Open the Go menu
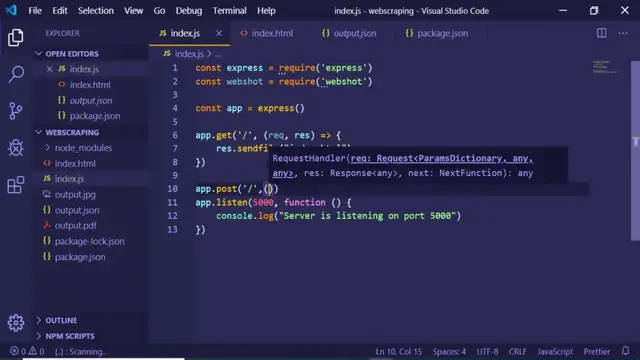Image resolution: width=640 pixels, height=360 pixels. (159, 11)
